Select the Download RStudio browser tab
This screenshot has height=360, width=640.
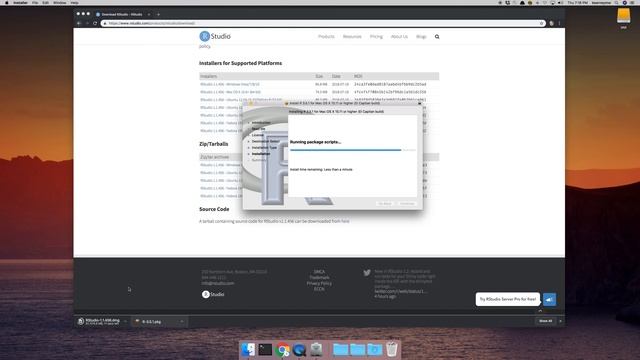(122, 14)
